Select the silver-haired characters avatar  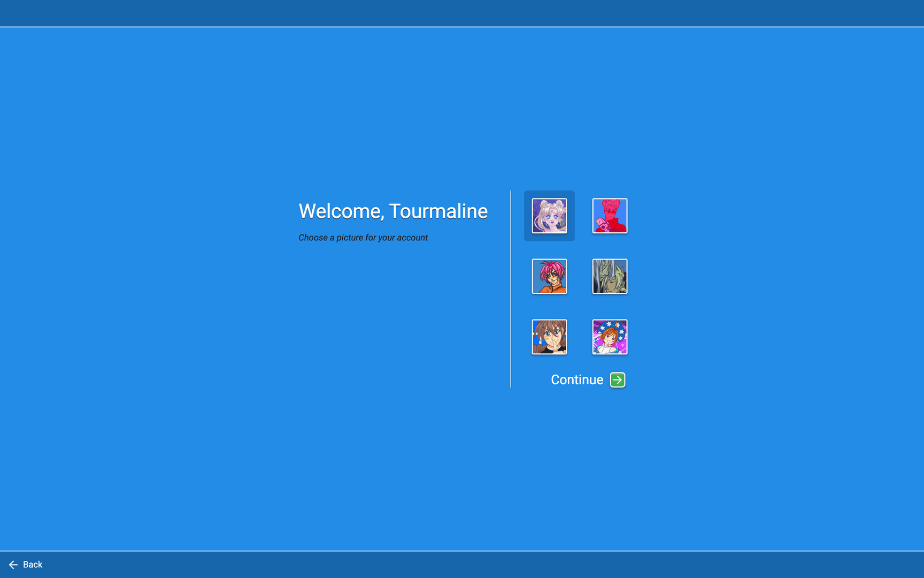click(x=610, y=276)
